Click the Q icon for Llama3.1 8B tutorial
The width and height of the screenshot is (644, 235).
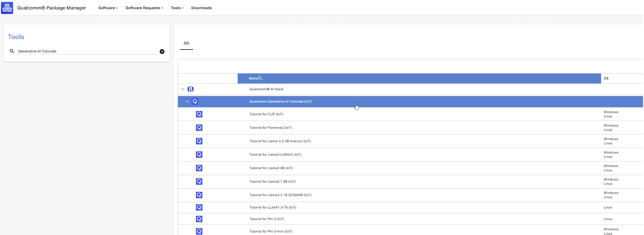(199, 181)
